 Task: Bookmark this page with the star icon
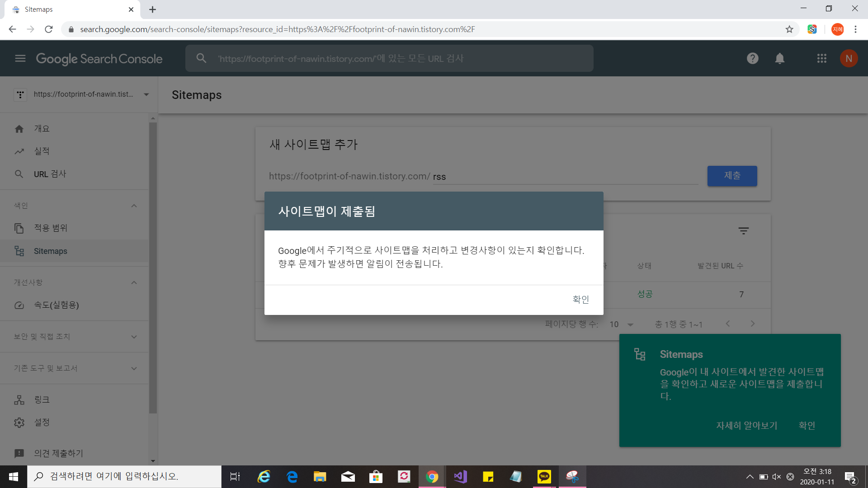(x=789, y=29)
